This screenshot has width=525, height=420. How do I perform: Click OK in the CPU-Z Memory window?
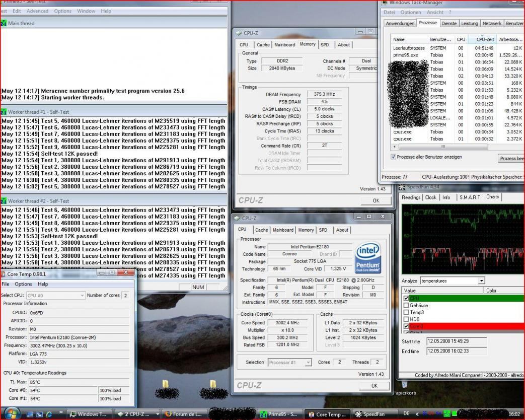pos(376,200)
